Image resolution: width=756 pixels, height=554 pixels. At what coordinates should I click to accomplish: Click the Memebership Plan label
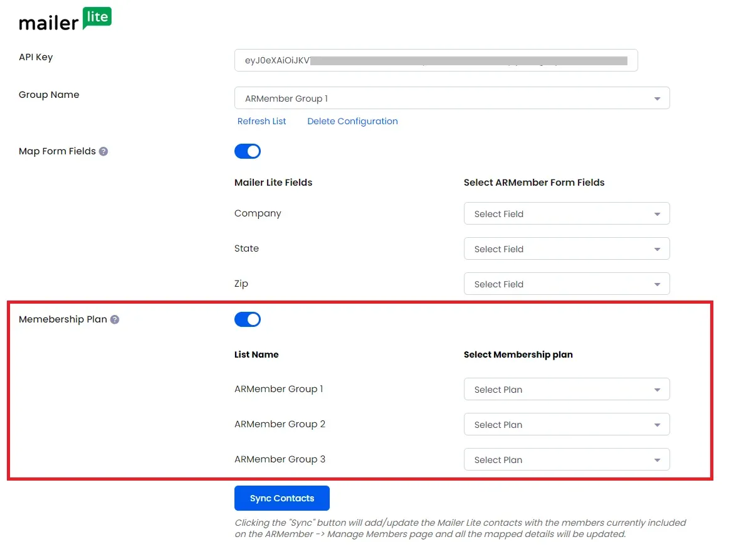(63, 319)
